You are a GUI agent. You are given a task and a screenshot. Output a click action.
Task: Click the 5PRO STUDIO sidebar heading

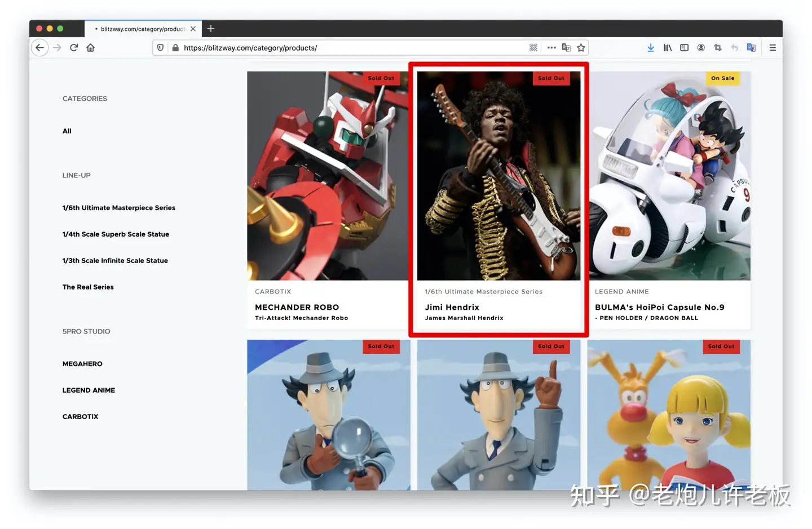(x=86, y=332)
